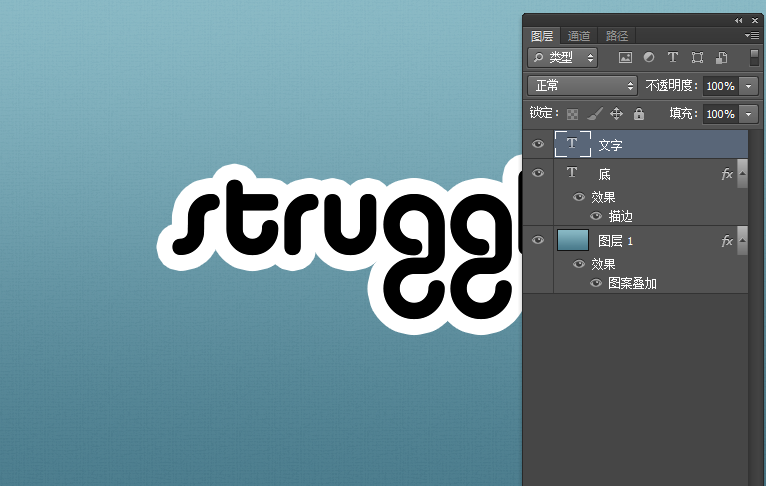Collapse effects arrow on 图层 1
The width and height of the screenshot is (766, 486).
click(743, 240)
